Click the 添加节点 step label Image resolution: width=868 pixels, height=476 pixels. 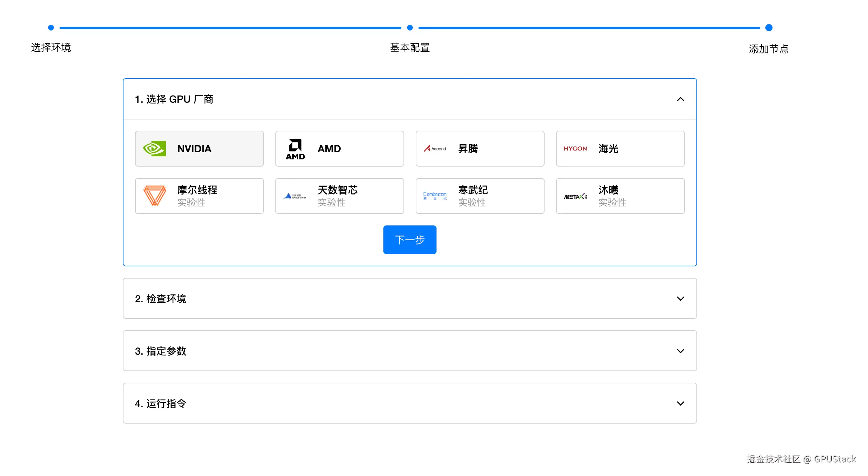click(769, 49)
